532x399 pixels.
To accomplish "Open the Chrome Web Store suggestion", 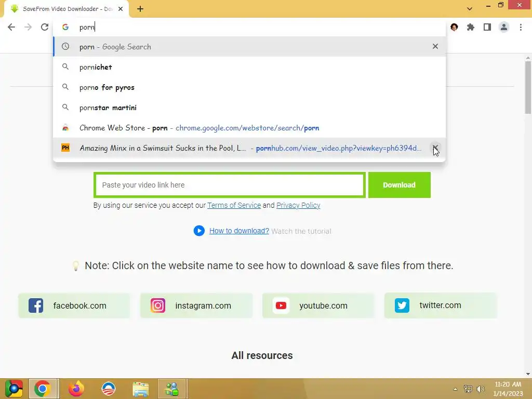I will pyautogui.click(x=249, y=128).
